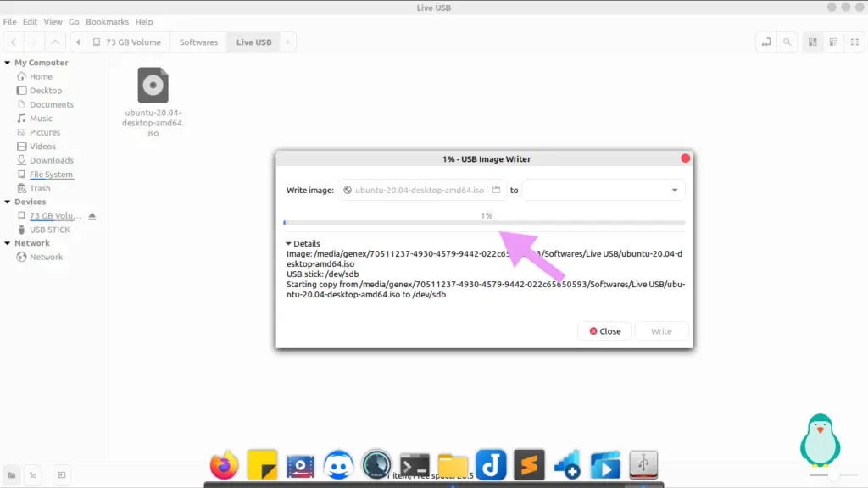Close the USB Image Writer dialog window

coord(685,158)
